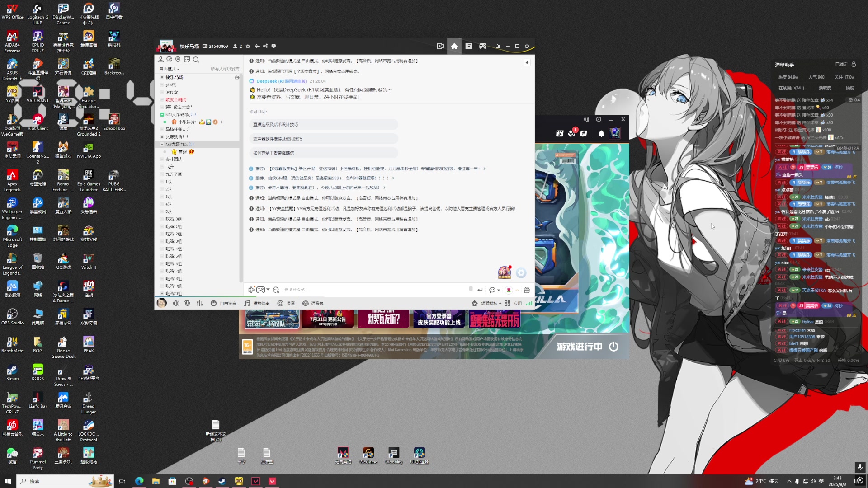The height and width of the screenshot is (488, 868).
Task: Open the DeepSeek (R1联网满血版) sender link
Action: pyautogui.click(x=281, y=81)
